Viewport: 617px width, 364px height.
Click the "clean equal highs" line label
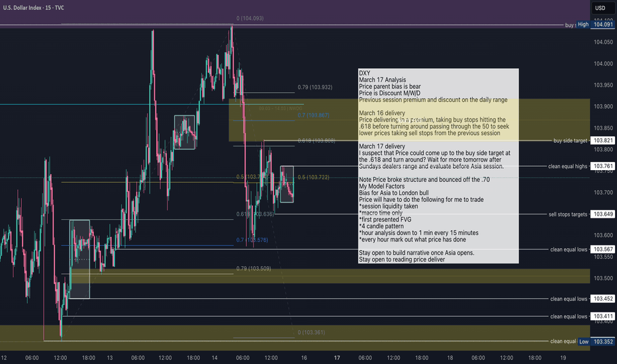point(567,167)
